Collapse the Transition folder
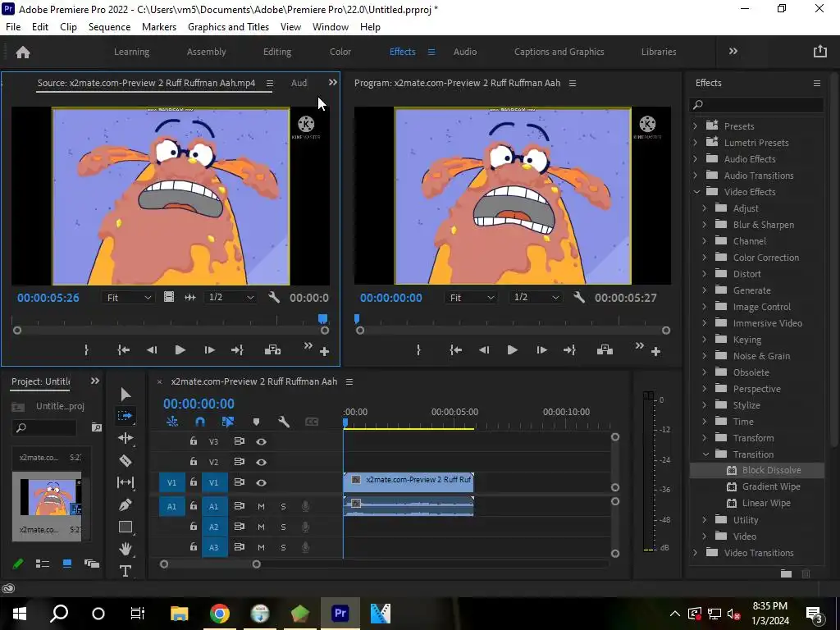Image resolution: width=840 pixels, height=630 pixels. point(705,454)
